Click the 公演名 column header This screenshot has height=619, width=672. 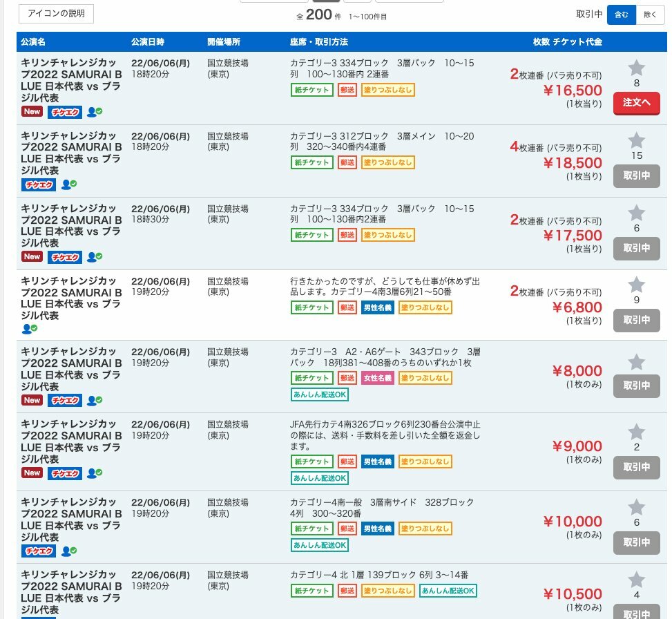pyautogui.click(x=33, y=42)
